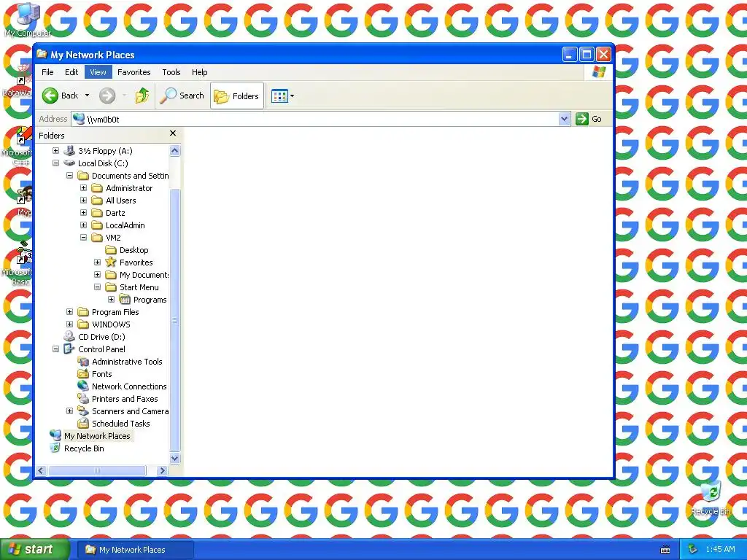Select the Printers and Faxes icon

83,399
